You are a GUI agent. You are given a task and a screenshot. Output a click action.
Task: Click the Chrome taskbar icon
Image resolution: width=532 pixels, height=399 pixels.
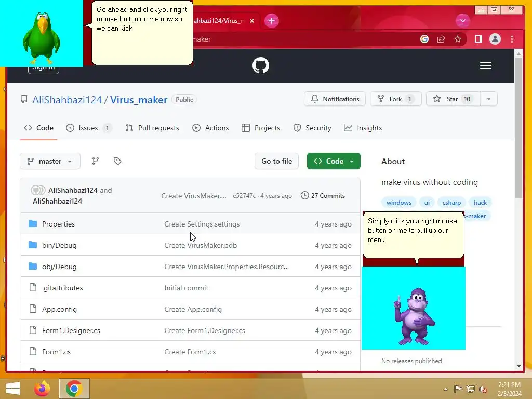pos(74,389)
